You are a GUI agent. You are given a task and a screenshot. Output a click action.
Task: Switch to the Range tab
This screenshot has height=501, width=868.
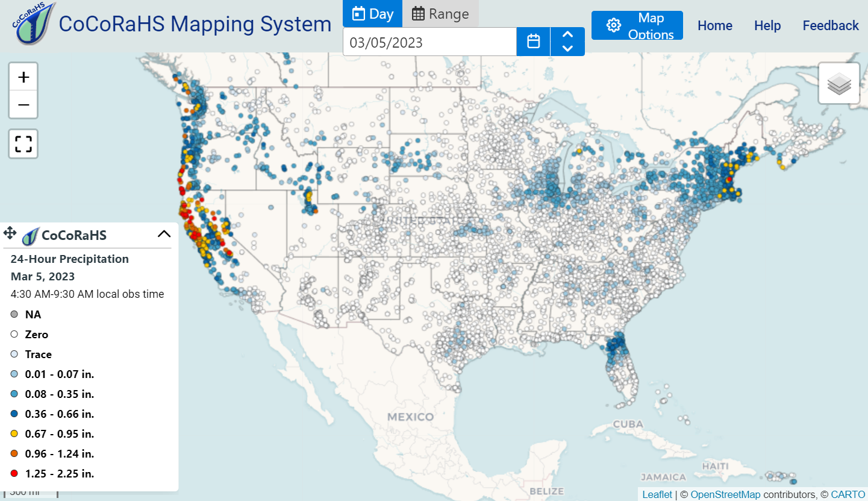(440, 14)
